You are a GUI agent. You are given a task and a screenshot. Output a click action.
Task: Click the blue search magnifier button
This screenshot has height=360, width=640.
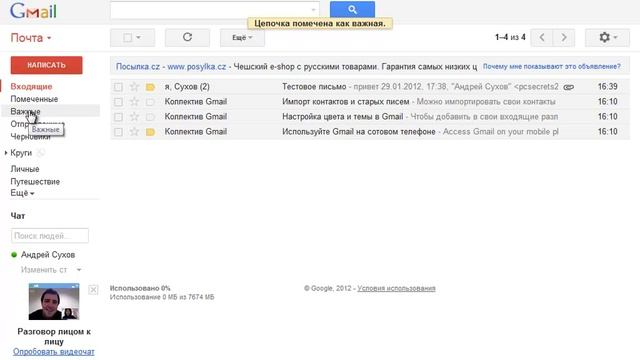(352, 9)
